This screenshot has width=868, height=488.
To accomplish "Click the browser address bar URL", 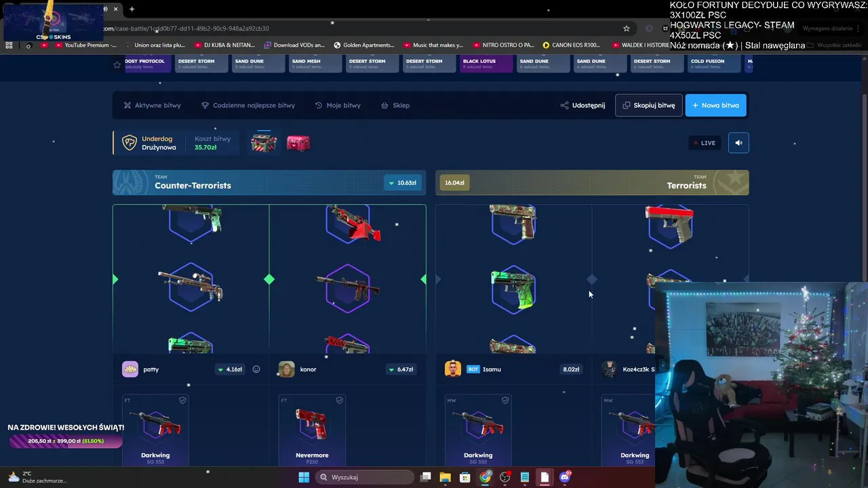I will click(x=186, y=28).
